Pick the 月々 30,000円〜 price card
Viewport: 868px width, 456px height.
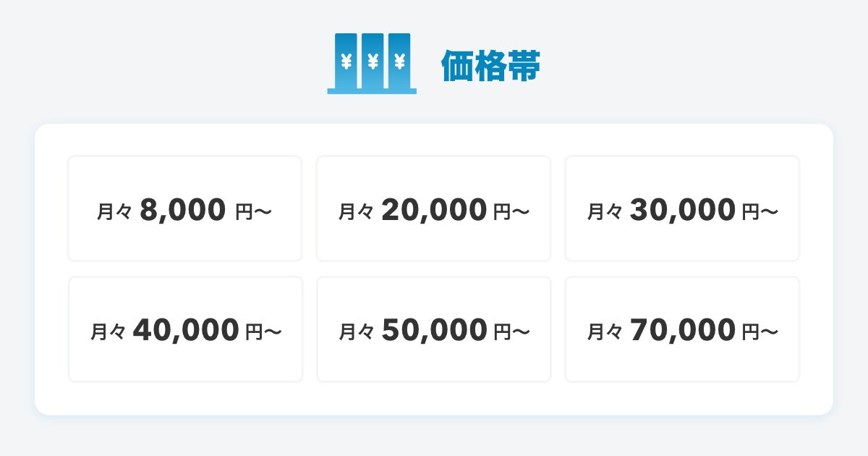(682, 208)
